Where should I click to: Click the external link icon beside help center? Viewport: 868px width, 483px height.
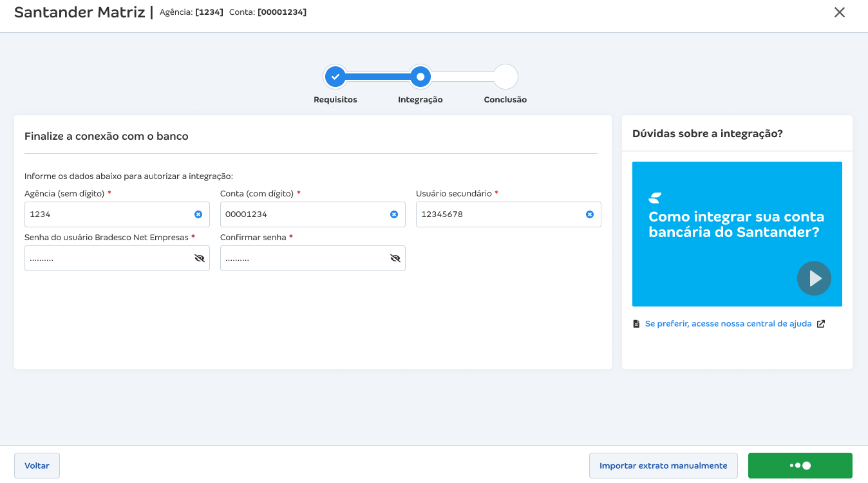pos(821,324)
